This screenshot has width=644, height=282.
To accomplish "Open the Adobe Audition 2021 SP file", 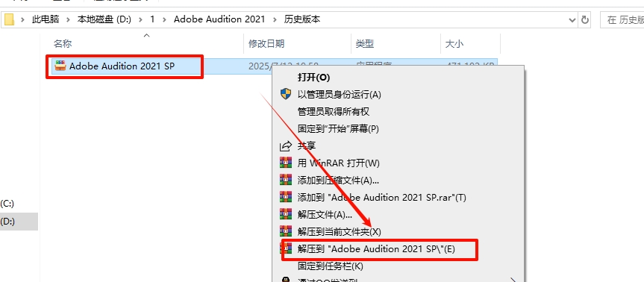I will (122, 66).
